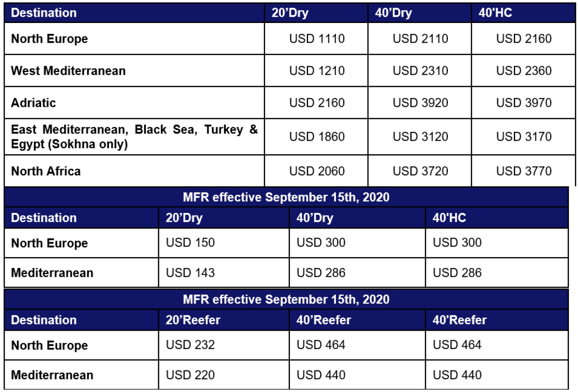Viewport: 578px width, 392px height.
Task: Select the Mediterranean reefer USD 220 cell
Action: click(x=224, y=375)
